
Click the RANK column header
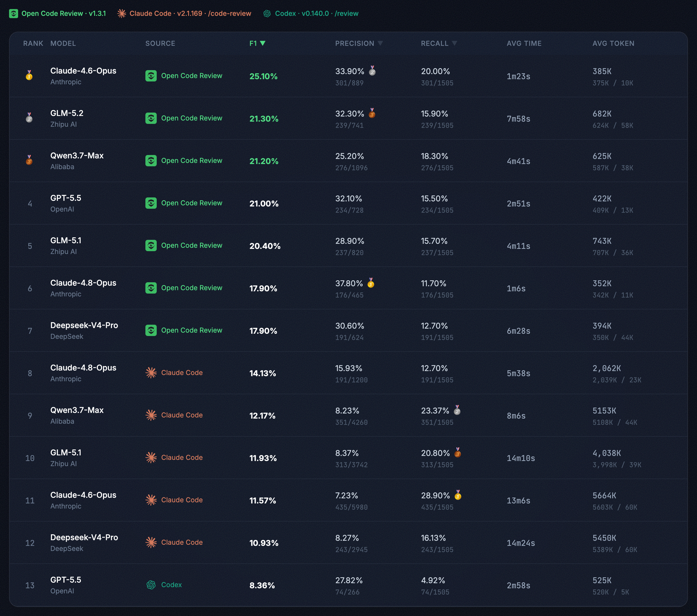pyautogui.click(x=33, y=43)
